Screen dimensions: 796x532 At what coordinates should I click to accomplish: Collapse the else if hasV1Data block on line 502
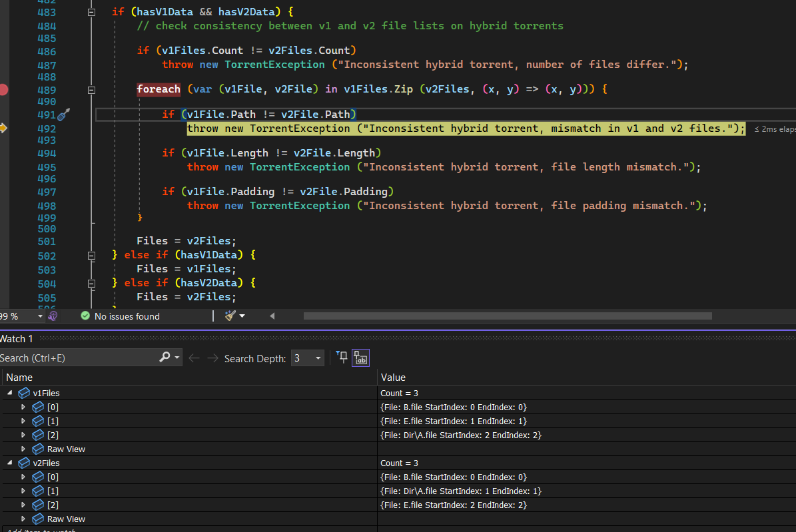coord(91,256)
